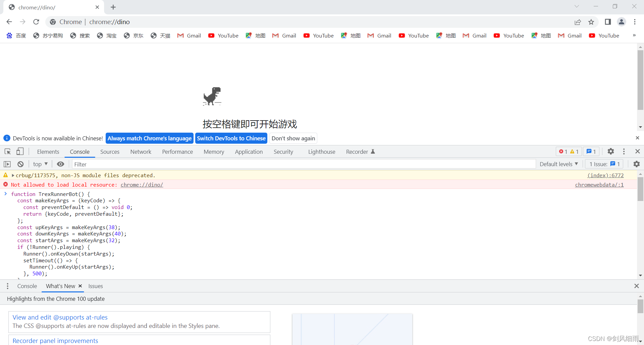The image size is (644, 345).
Task: Open the 百度 bookmark
Action: coord(16,36)
